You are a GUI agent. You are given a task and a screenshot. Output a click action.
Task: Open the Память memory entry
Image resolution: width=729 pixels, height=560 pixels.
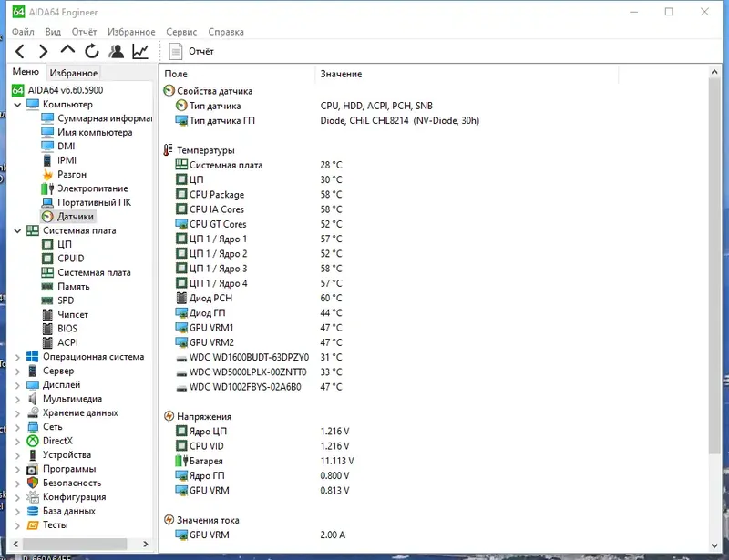pos(66,287)
